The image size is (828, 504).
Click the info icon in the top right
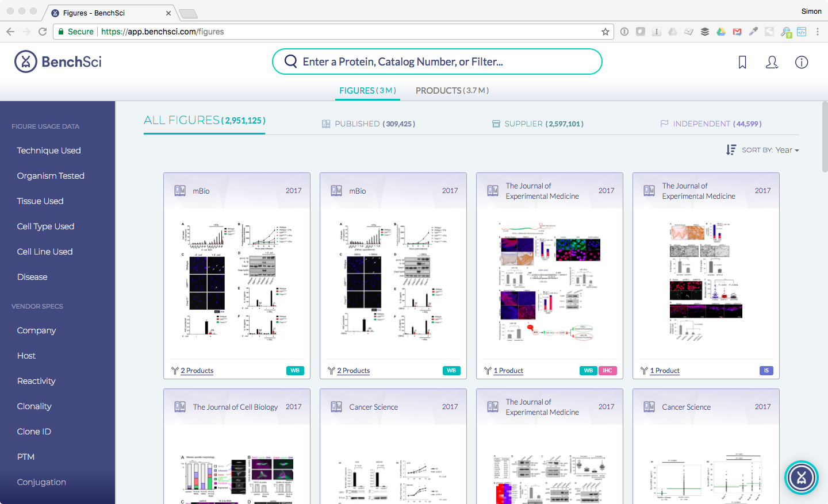(802, 62)
